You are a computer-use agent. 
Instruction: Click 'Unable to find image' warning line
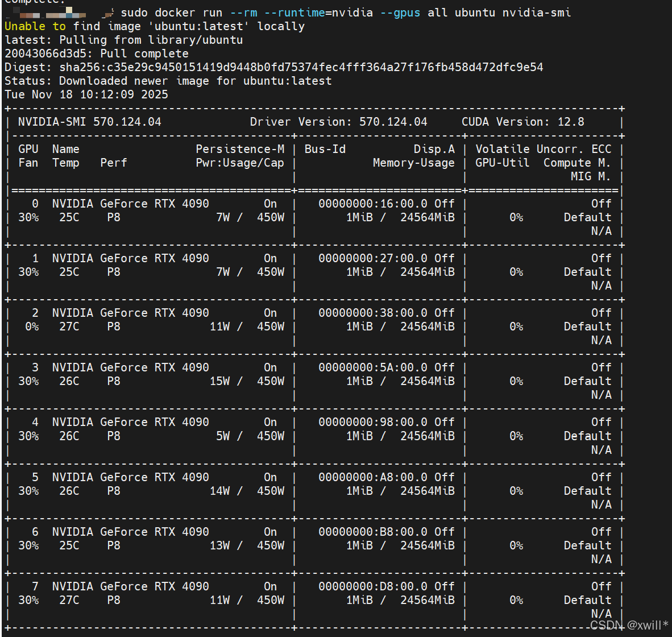pyautogui.click(x=155, y=27)
